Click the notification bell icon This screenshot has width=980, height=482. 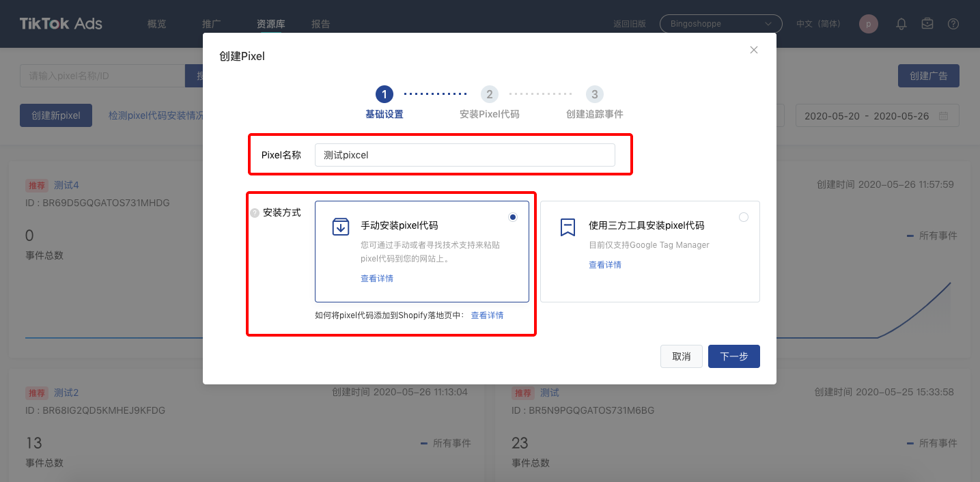tap(901, 24)
